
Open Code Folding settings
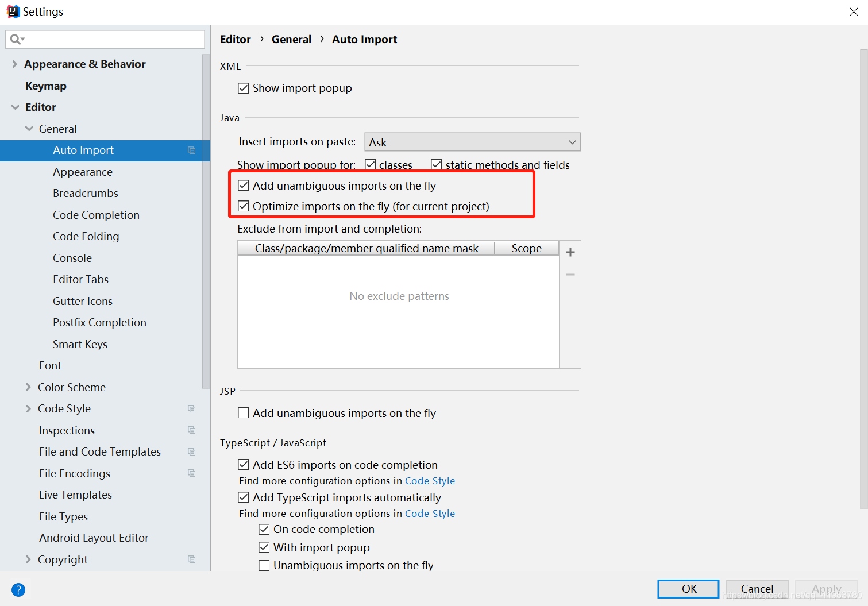(x=86, y=237)
